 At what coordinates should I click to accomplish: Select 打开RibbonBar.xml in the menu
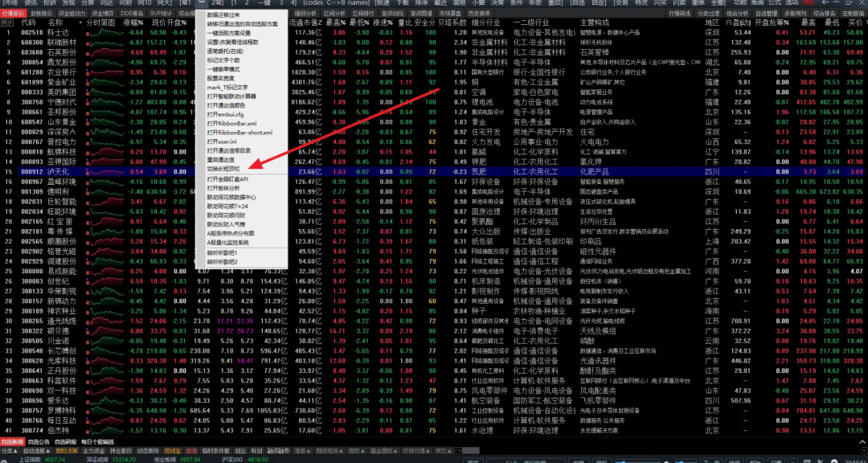pos(232,124)
